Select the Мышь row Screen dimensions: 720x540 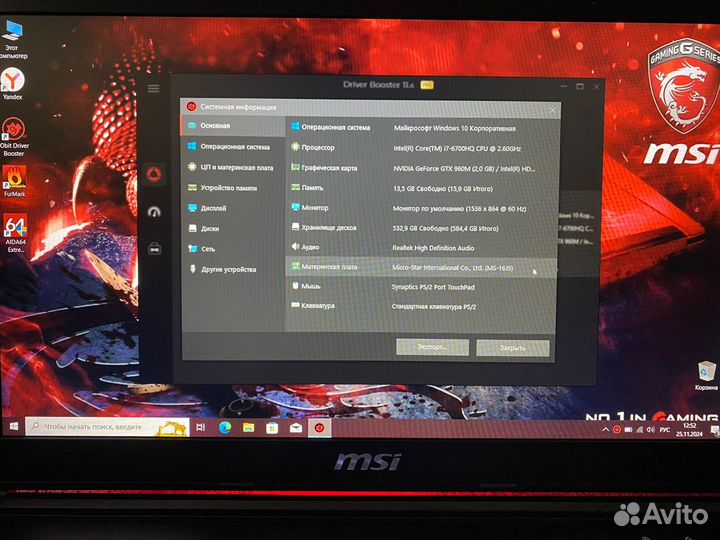click(422, 287)
